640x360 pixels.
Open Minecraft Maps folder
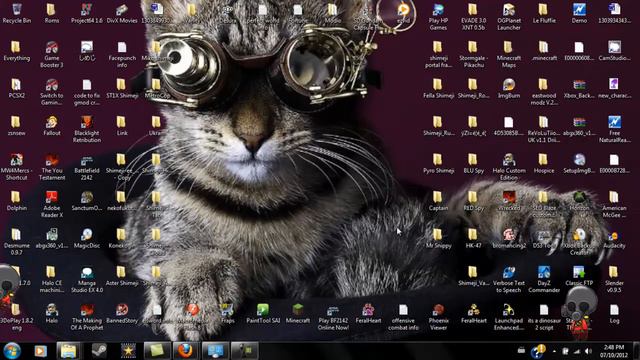click(x=509, y=54)
